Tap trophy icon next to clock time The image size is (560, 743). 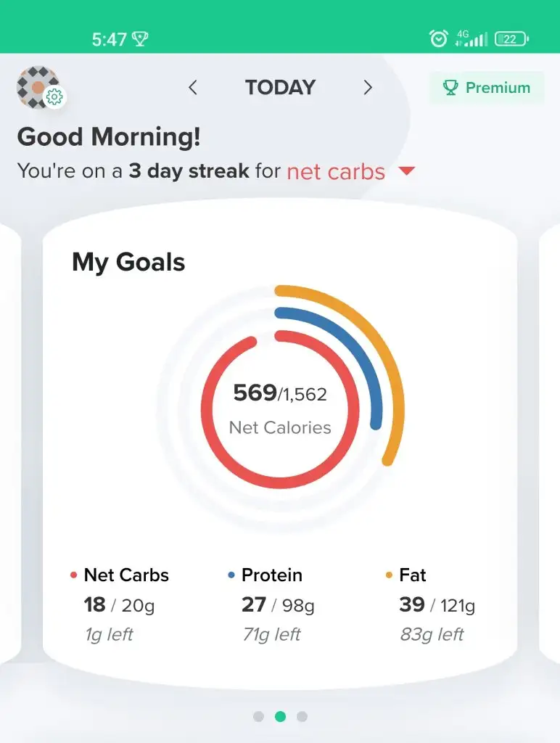(140, 39)
